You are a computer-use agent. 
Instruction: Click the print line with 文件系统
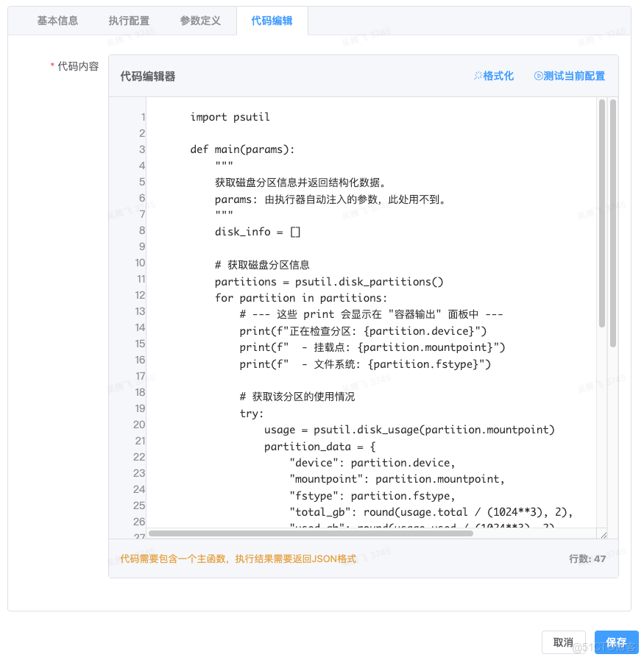(x=365, y=364)
